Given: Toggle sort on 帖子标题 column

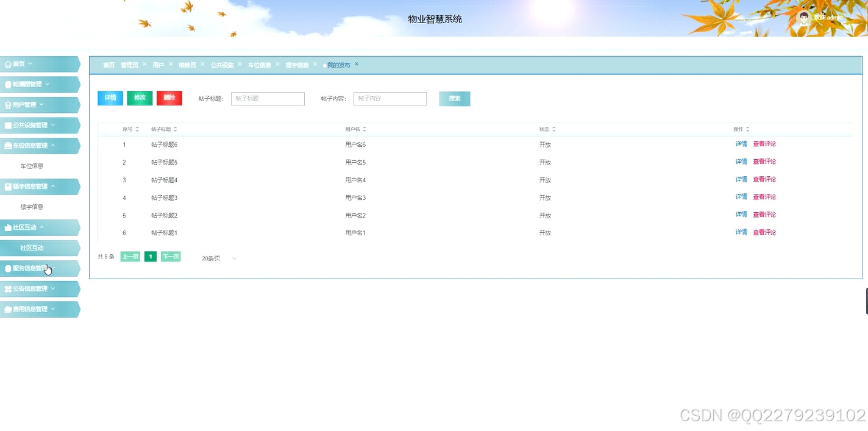Looking at the screenshot, I should tap(175, 129).
